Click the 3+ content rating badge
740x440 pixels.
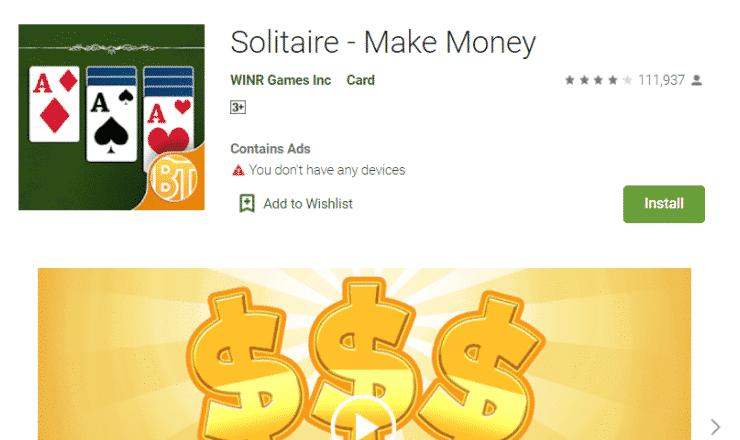(x=238, y=107)
